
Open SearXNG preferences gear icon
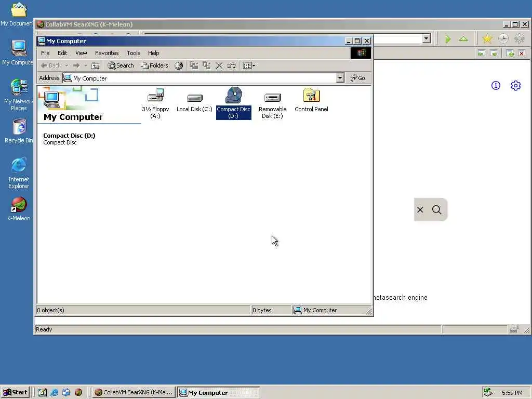pyautogui.click(x=516, y=86)
